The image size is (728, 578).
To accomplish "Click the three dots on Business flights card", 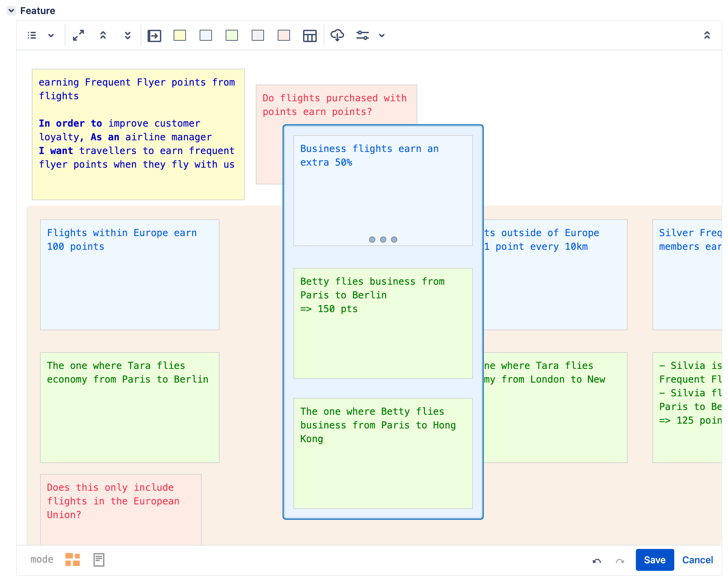I will coord(383,240).
